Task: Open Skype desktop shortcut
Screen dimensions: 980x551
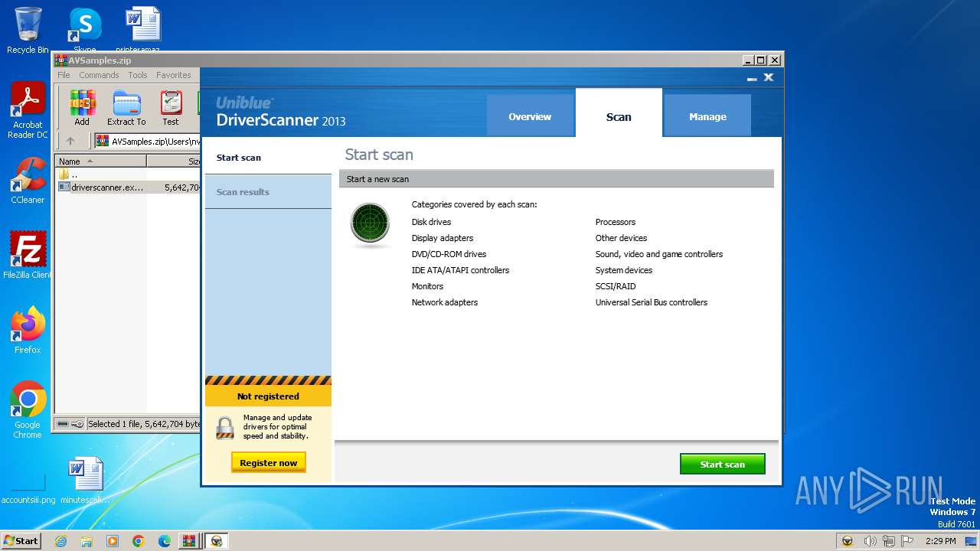Action: pos(84,31)
